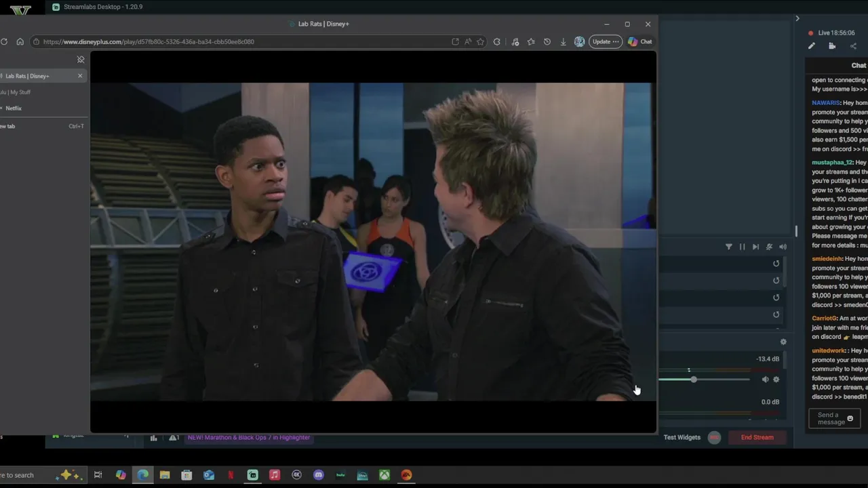This screenshot has width=868, height=488.
Task: Close the Lab Rats | Disney+ tab
Action: [80, 76]
